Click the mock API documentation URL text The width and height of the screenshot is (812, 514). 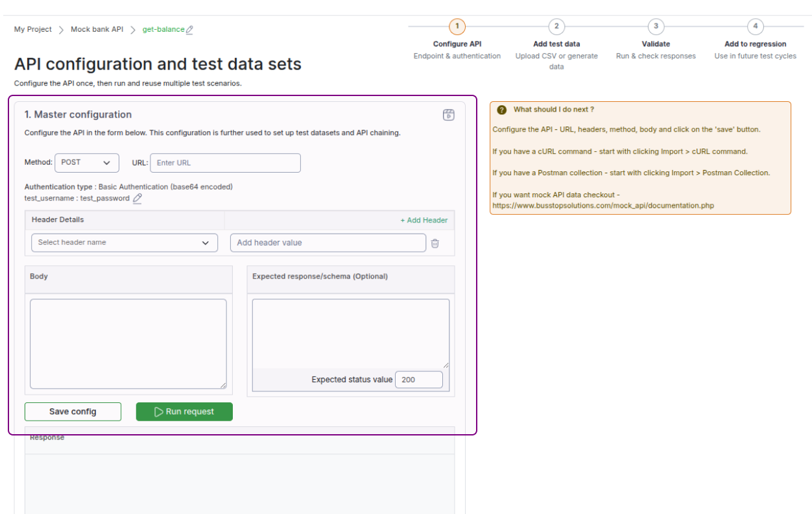click(x=604, y=205)
